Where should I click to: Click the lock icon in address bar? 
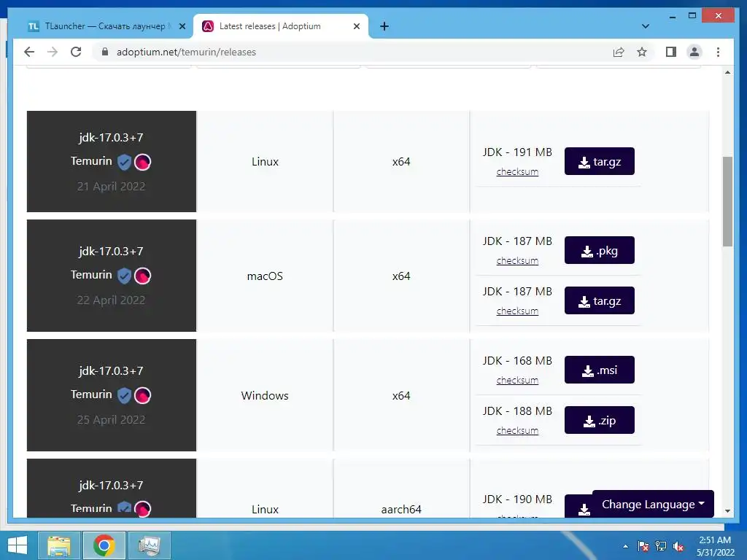(x=105, y=52)
